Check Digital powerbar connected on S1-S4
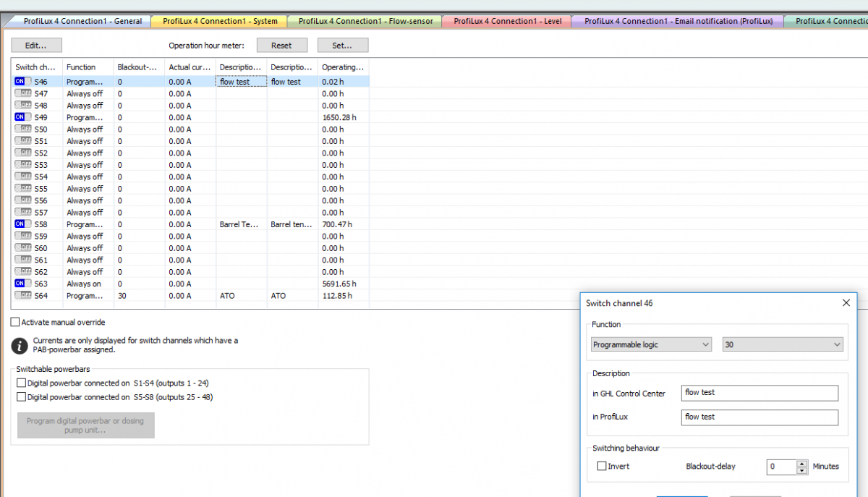Viewport: 868px width, 497px height. (21, 383)
